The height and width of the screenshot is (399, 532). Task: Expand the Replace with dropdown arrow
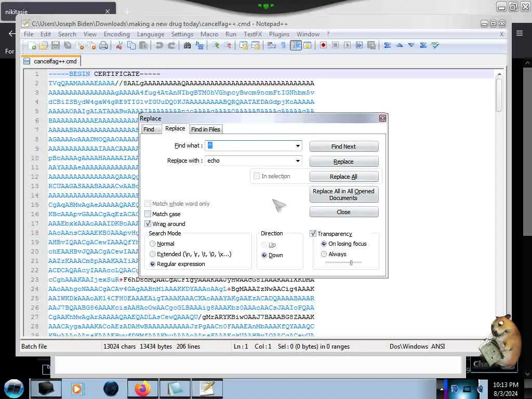[298, 161]
